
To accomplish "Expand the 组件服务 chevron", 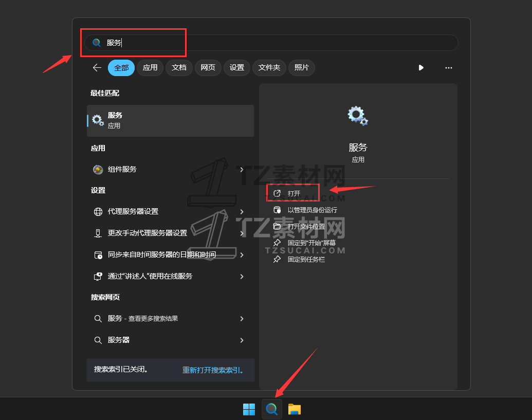I will (x=242, y=169).
